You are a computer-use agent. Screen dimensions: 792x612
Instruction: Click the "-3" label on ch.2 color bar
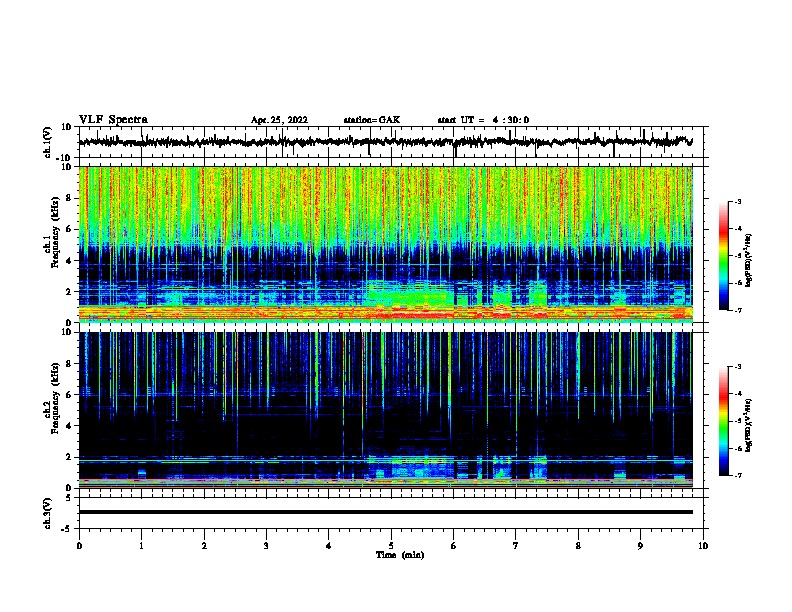[x=738, y=367]
